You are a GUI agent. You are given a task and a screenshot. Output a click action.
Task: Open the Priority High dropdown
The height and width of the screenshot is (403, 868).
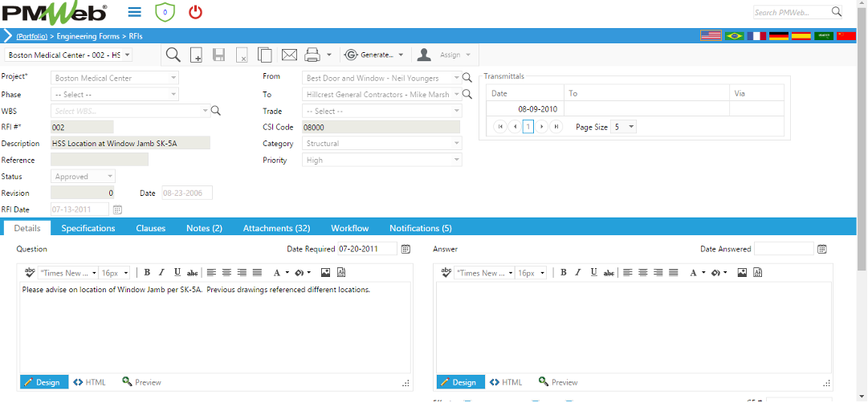pyautogui.click(x=457, y=160)
